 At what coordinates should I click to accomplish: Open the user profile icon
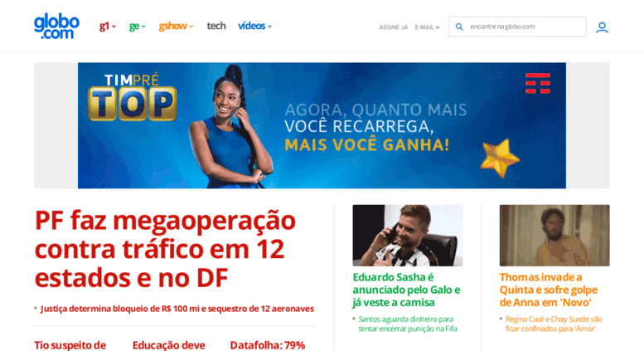click(x=602, y=27)
